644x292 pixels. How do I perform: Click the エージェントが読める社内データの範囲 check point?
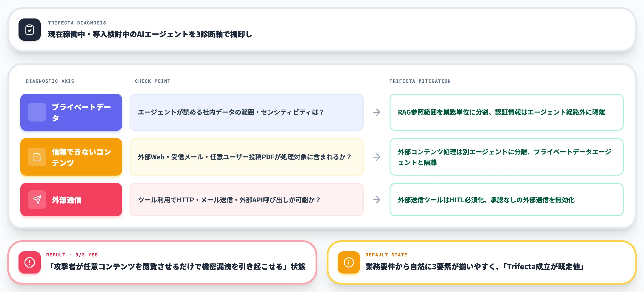coord(247,112)
